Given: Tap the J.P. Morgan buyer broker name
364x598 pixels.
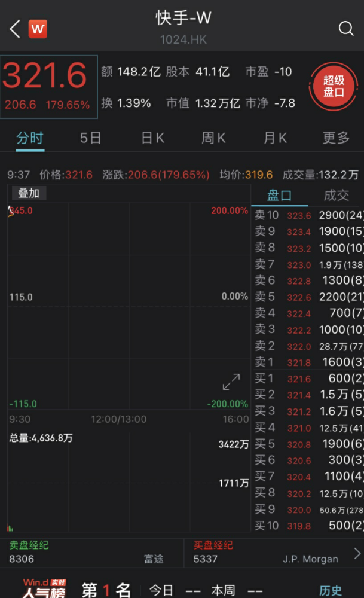Looking at the screenshot, I should 310,559.
